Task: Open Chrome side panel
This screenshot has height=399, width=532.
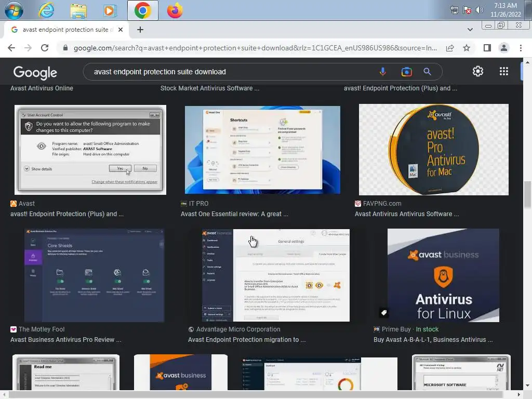Action: tap(487, 48)
